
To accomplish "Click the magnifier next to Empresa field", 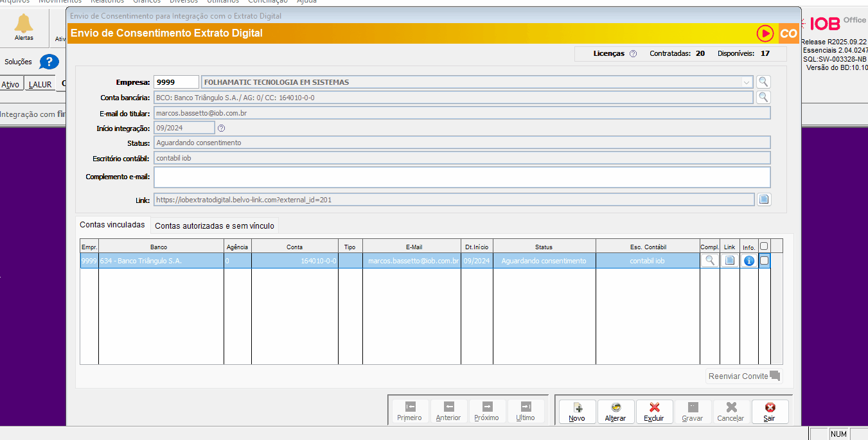I will tap(763, 82).
